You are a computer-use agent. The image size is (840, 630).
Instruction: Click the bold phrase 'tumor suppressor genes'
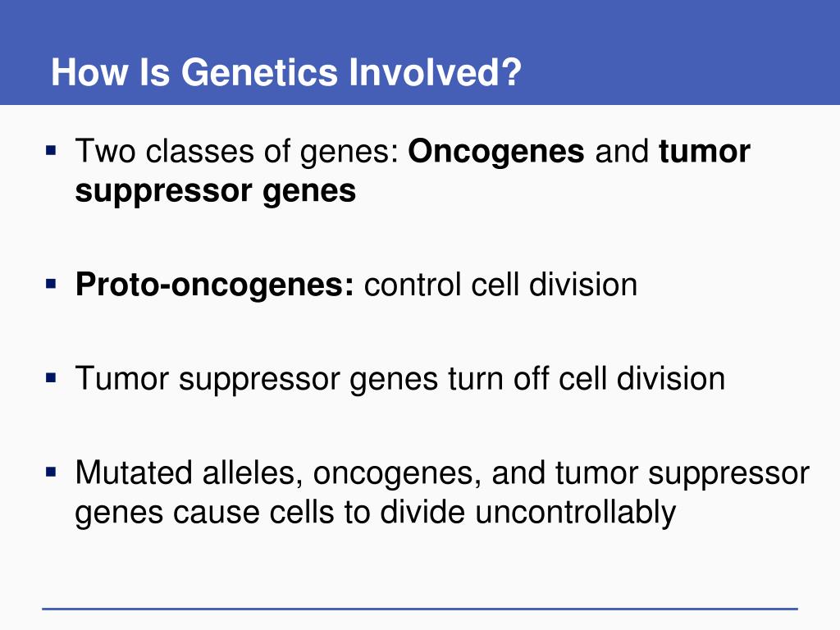[413, 171]
